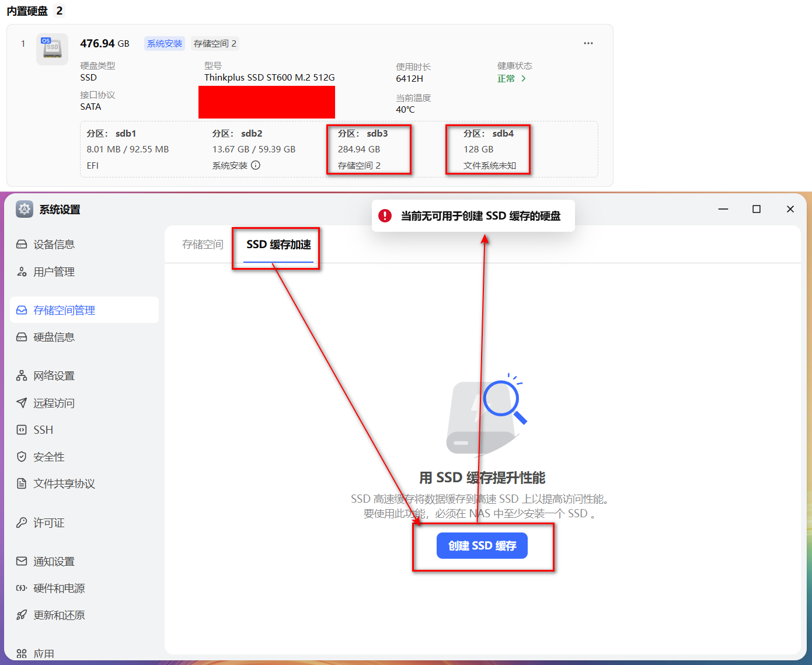
Task: Close the 系统设置 window
Action: coord(790,209)
